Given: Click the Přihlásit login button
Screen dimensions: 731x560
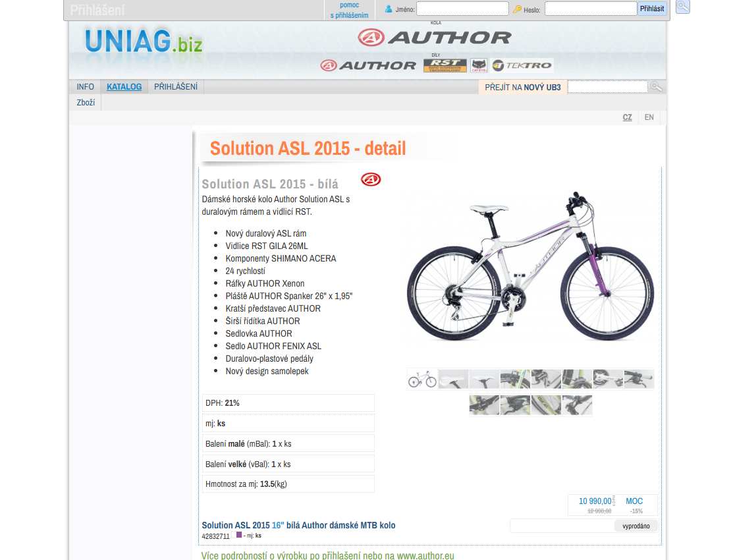Looking at the screenshot, I should (x=652, y=9).
